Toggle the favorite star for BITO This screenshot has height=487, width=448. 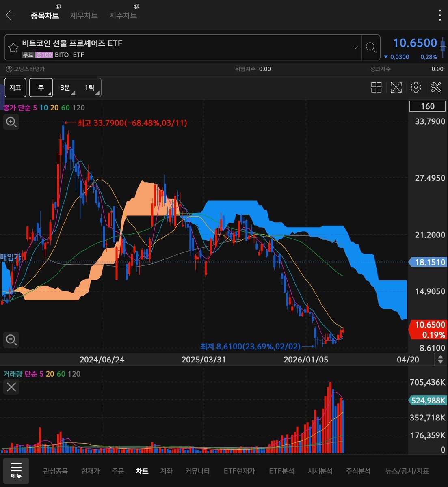click(x=13, y=48)
